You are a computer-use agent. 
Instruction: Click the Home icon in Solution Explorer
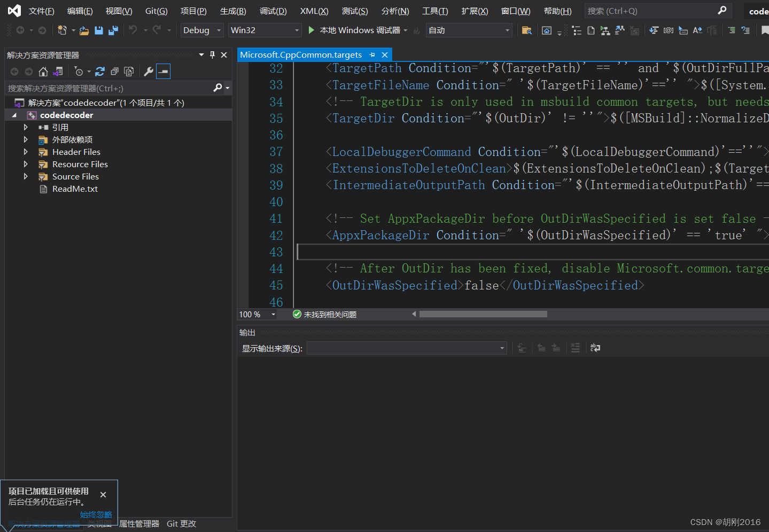click(x=43, y=72)
